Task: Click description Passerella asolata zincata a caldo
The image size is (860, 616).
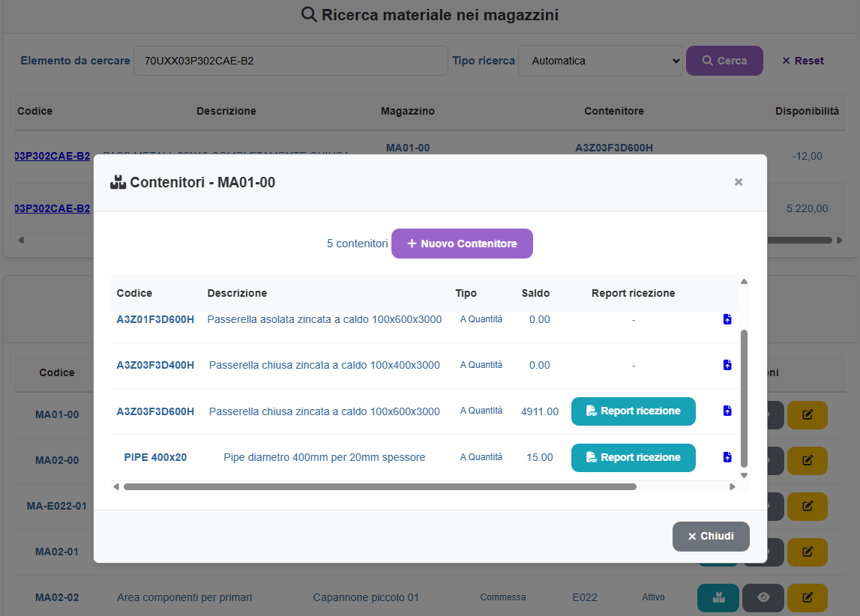Action: 324,319
